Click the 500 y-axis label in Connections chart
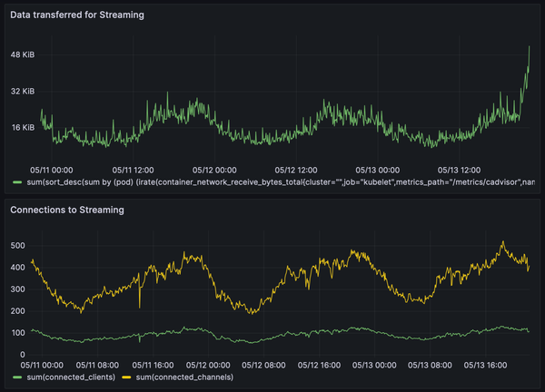This screenshot has height=392, width=545. 18,246
